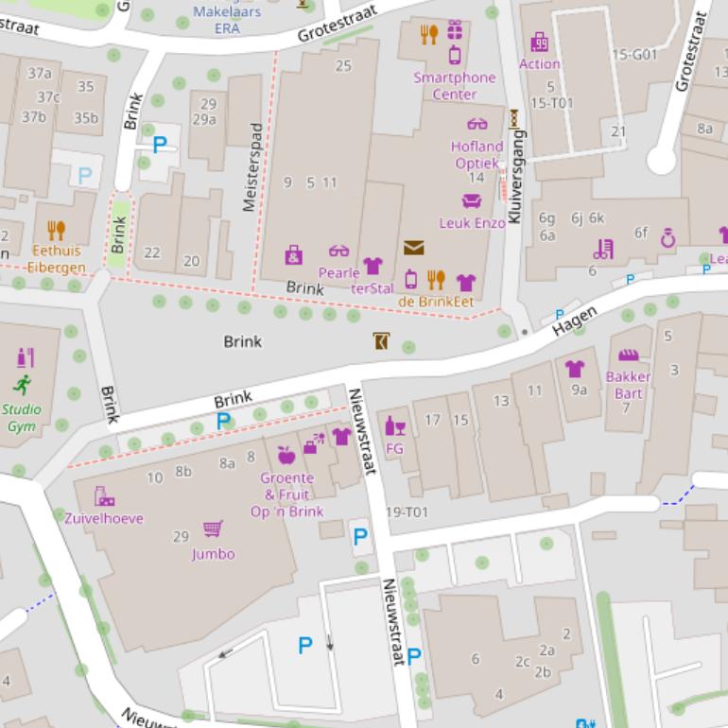Viewport: 728px width, 728px height.
Task: Click the Zuivelhoeve shop icon
Action: (x=104, y=496)
